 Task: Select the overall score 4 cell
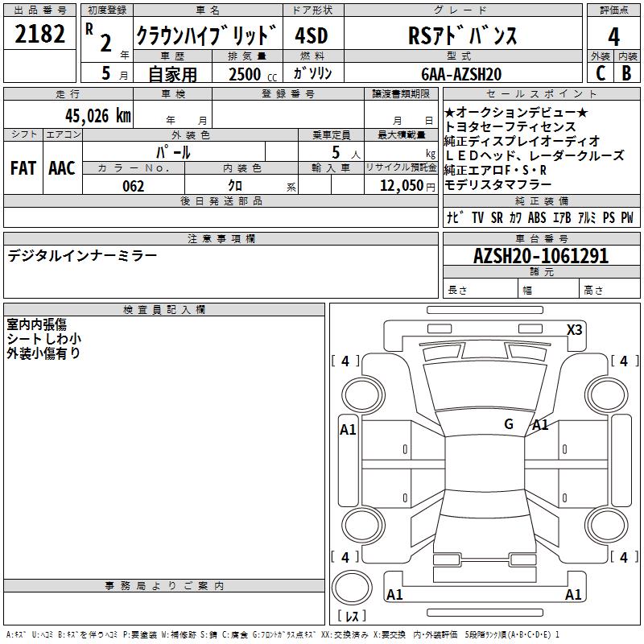(x=613, y=35)
